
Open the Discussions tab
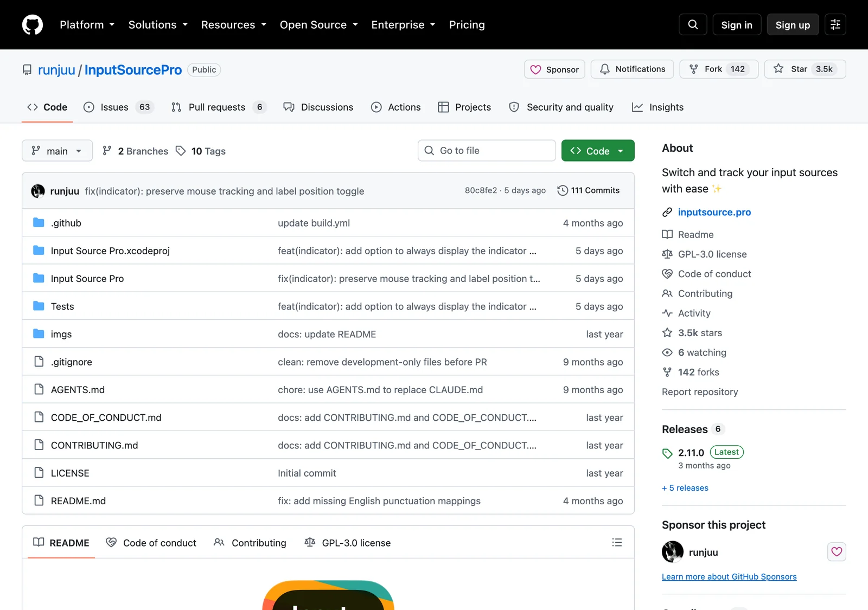coord(318,107)
